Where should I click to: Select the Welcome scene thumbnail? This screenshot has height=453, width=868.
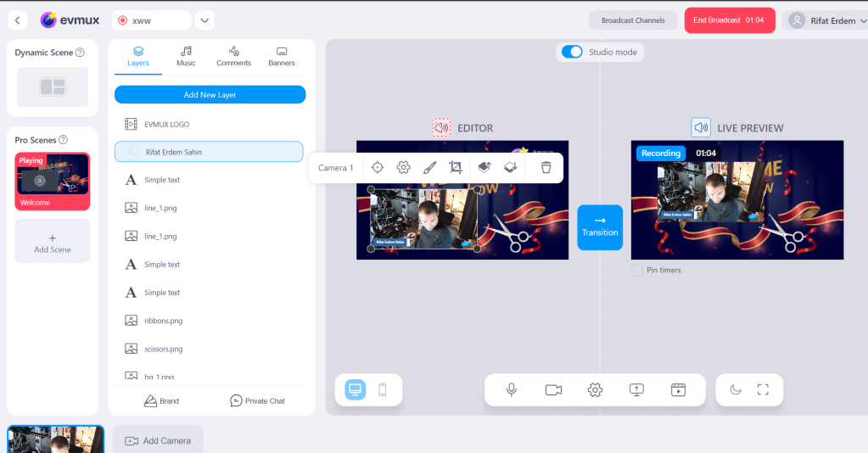[x=53, y=182]
